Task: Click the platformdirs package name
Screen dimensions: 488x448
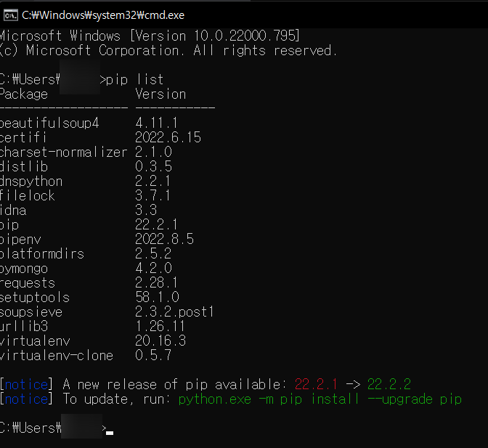Action: tap(42, 253)
